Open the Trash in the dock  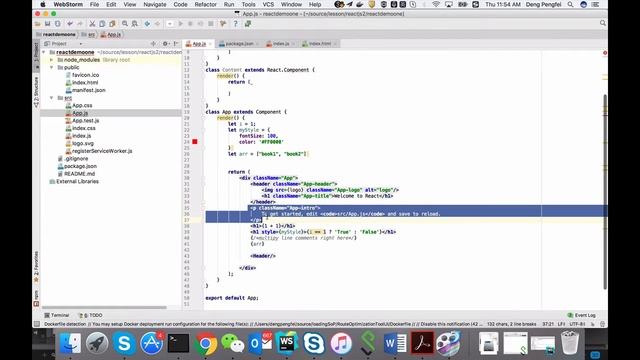click(x=570, y=343)
